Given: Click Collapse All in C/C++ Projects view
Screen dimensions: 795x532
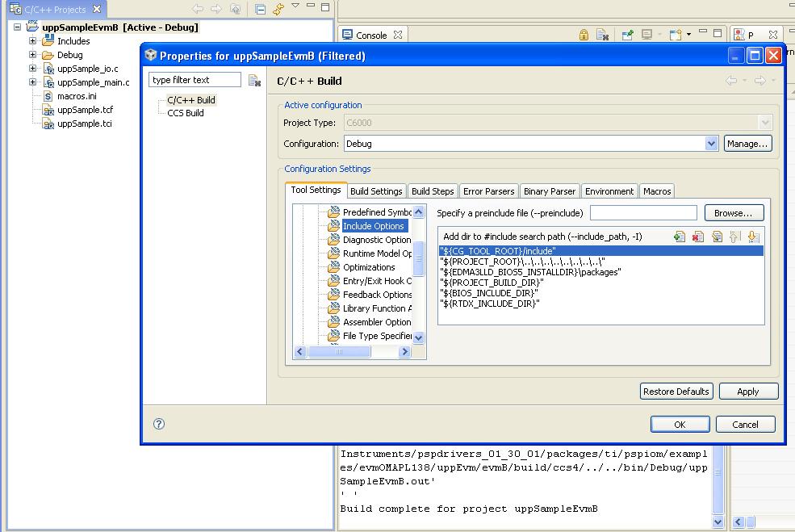Looking at the screenshot, I should (x=260, y=9).
